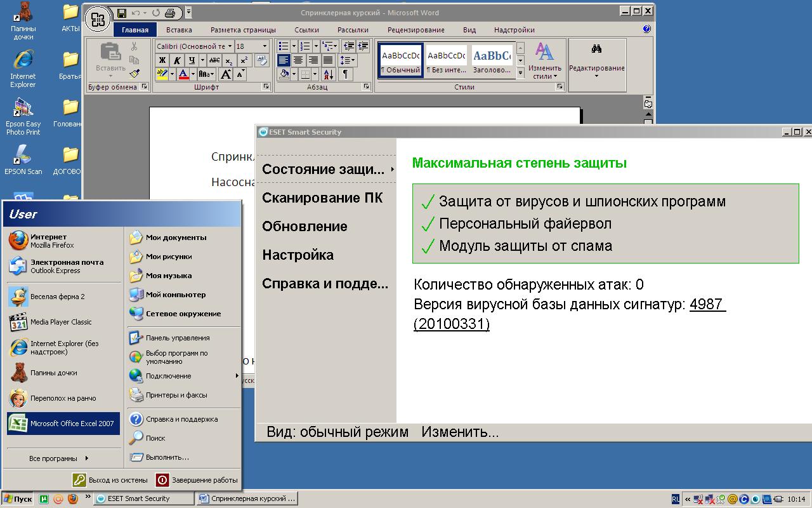Grow font size with the large A button
The width and height of the screenshot is (812, 508).
(226, 74)
